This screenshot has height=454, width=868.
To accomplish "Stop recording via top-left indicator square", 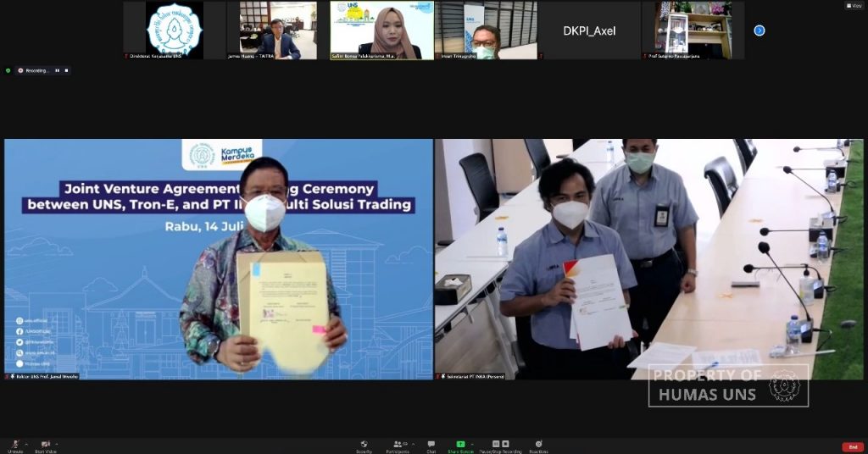I will click(x=66, y=71).
